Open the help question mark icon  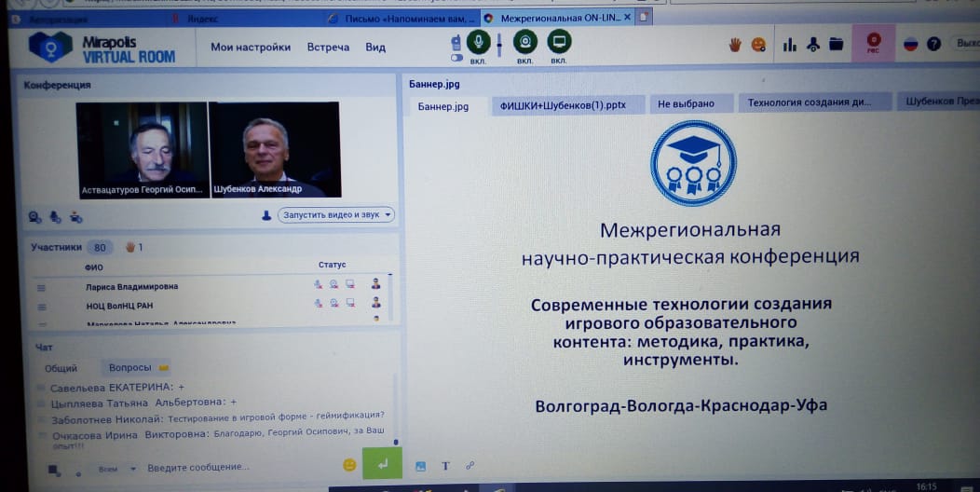933,44
